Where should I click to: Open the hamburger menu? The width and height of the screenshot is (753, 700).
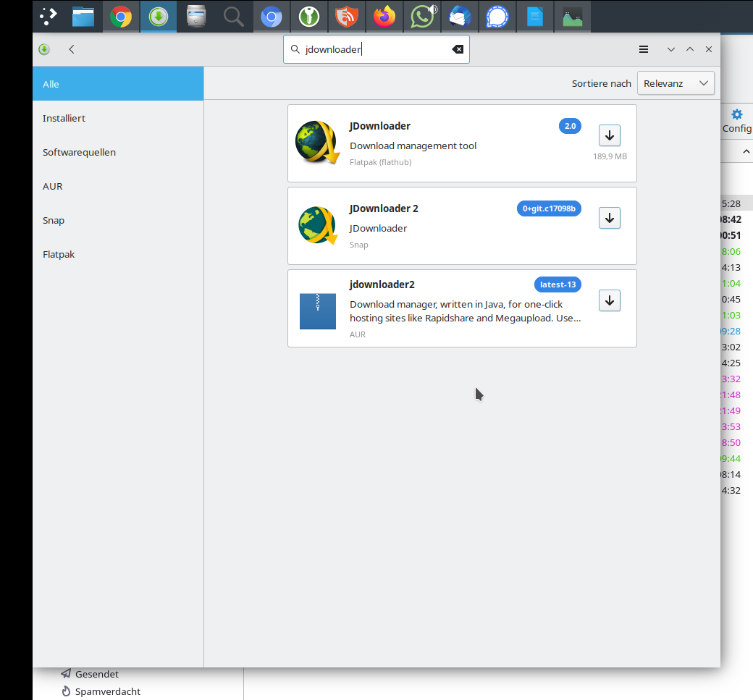pyautogui.click(x=643, y=49)
